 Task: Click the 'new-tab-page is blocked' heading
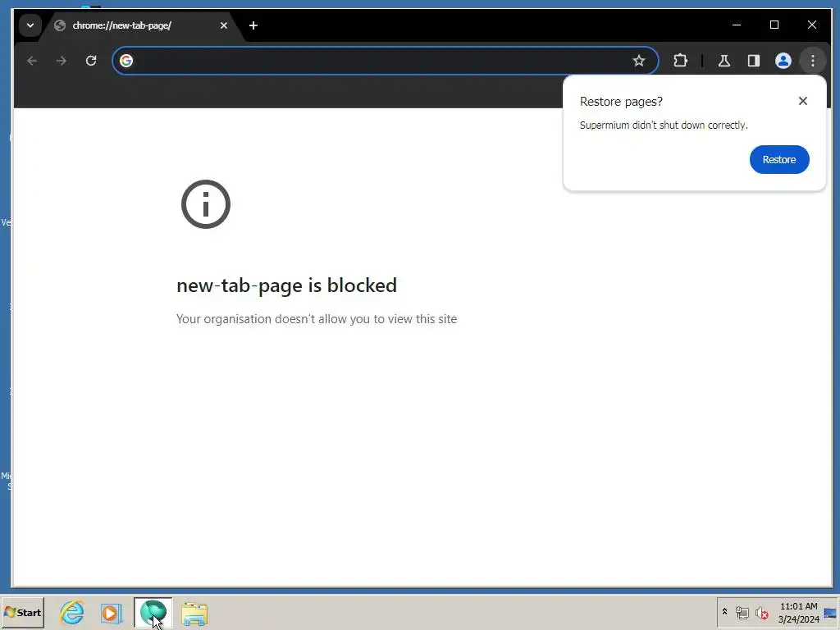pos(286,285)
